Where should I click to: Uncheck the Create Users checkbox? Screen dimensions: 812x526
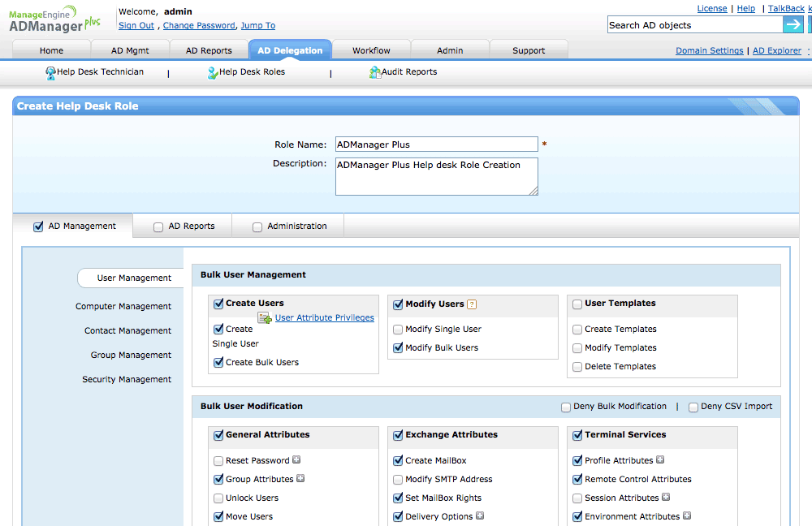click(218, 304)
